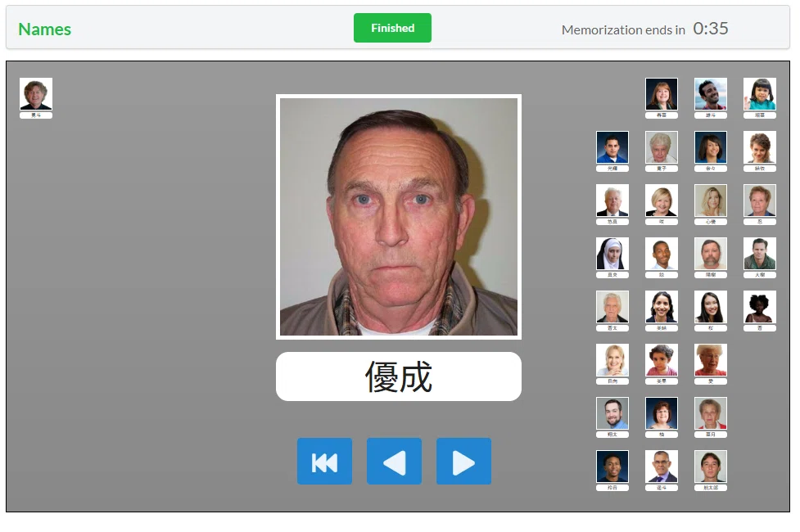
Task: Select the white-haired man in suit thumbnail
Action: [612, 201]
